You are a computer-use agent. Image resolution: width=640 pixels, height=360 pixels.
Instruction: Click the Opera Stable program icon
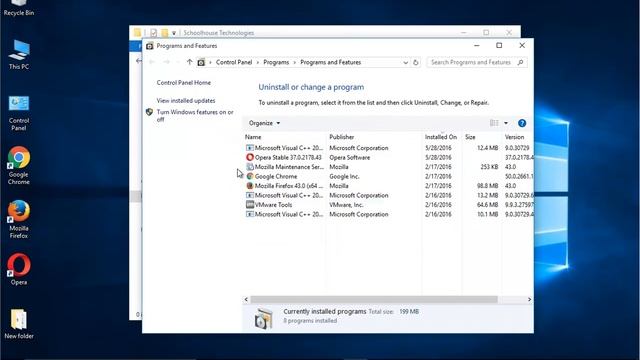click(x=250, y=157)
